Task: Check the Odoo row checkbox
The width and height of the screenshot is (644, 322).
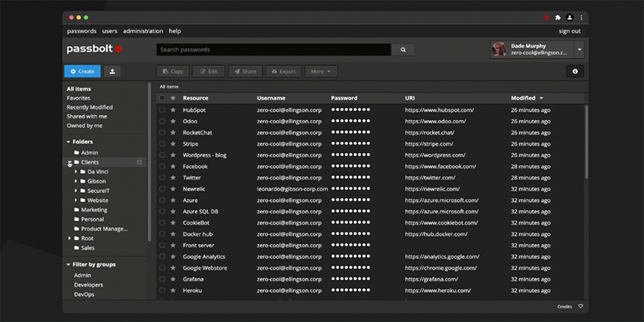Action: click(x=163, y=122)
